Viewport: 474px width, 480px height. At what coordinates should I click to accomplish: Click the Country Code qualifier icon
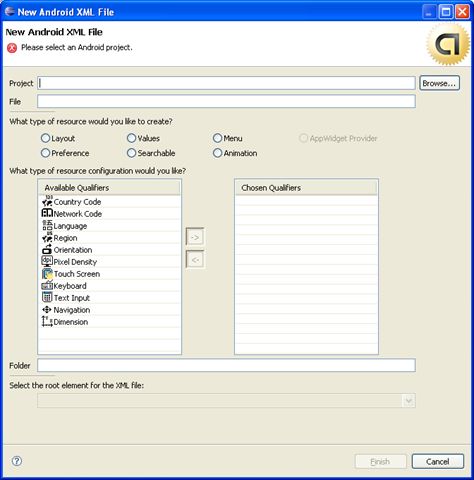[x=47, y=201]
